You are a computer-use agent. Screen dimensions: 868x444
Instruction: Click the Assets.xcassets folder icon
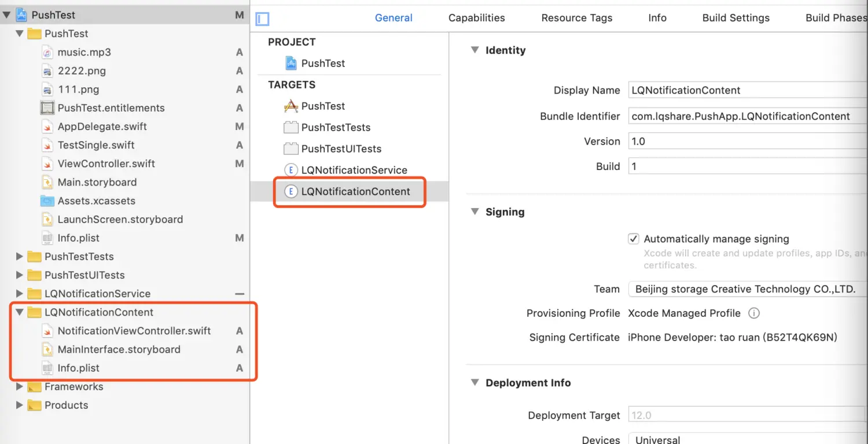point(47,201)
